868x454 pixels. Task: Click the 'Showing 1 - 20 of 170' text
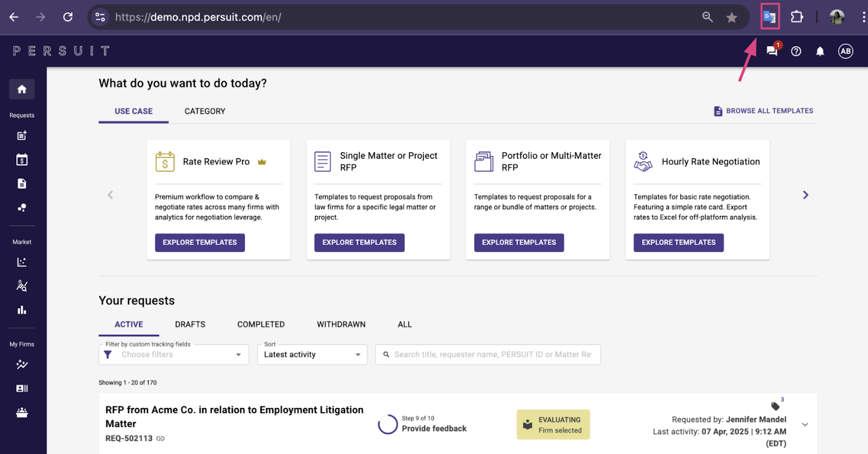pyautogui.click(x=127, y=382)
